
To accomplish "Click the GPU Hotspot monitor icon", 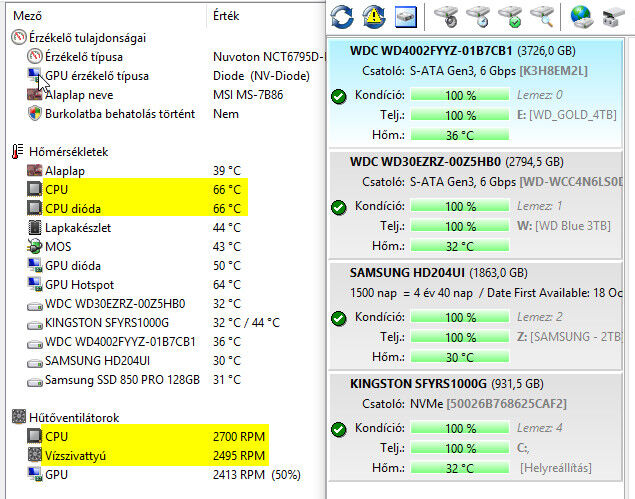I will pyautogui.click(x=35, y=284).
